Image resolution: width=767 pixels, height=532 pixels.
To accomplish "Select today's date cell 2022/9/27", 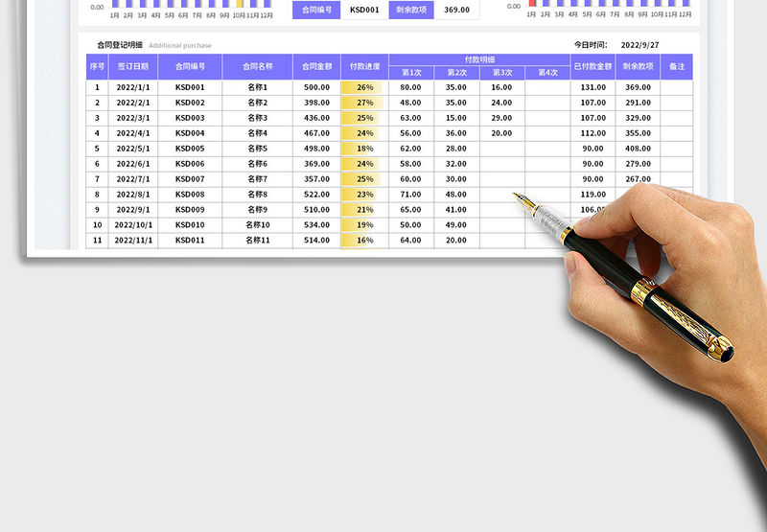I will point(640,45).
